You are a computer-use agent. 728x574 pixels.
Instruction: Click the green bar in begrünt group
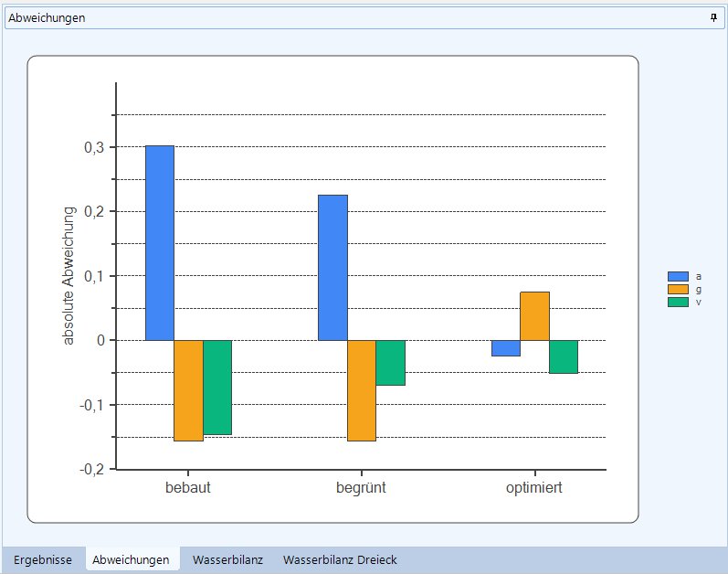coord(390,362)
